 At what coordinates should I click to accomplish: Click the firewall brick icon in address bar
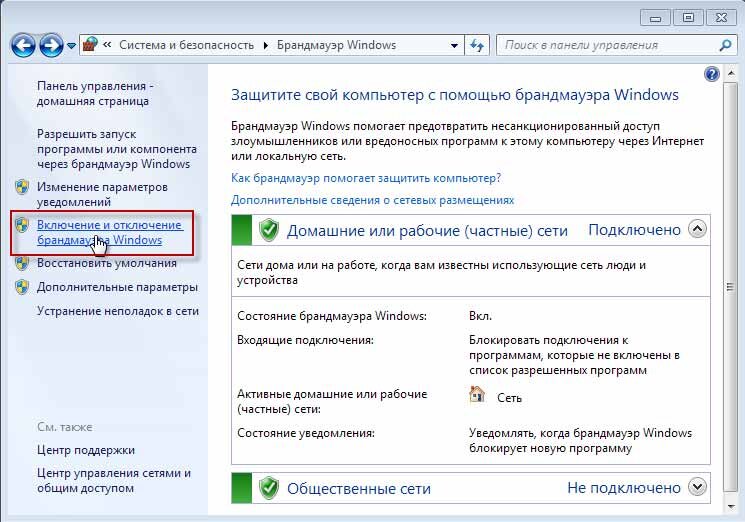tap(90, 45)
